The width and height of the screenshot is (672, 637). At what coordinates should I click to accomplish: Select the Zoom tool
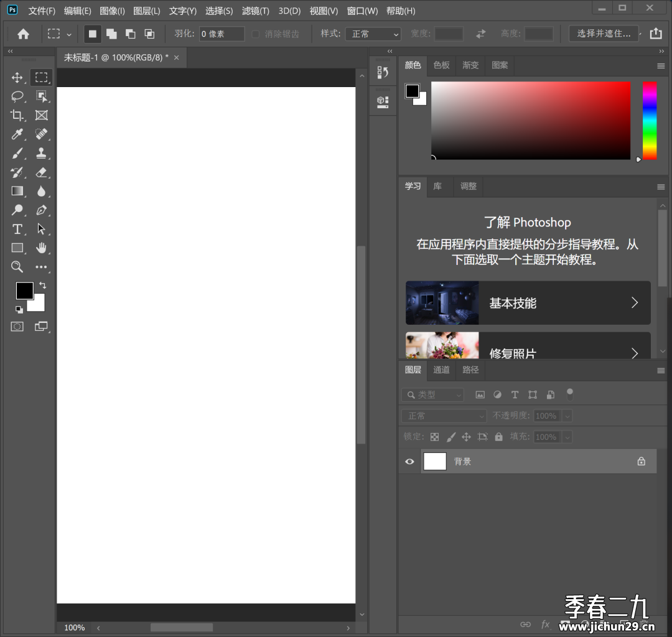coord(17,267)
